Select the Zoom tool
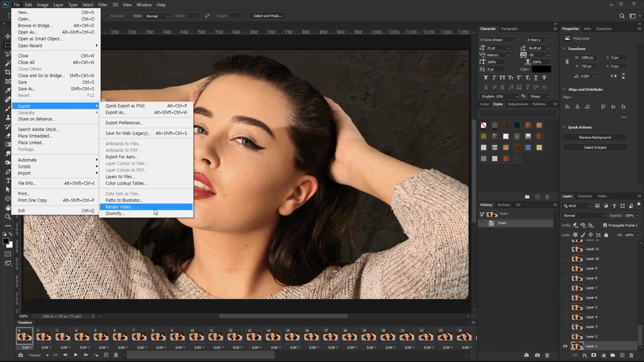The image size is (644, 362). coord(8,217)
